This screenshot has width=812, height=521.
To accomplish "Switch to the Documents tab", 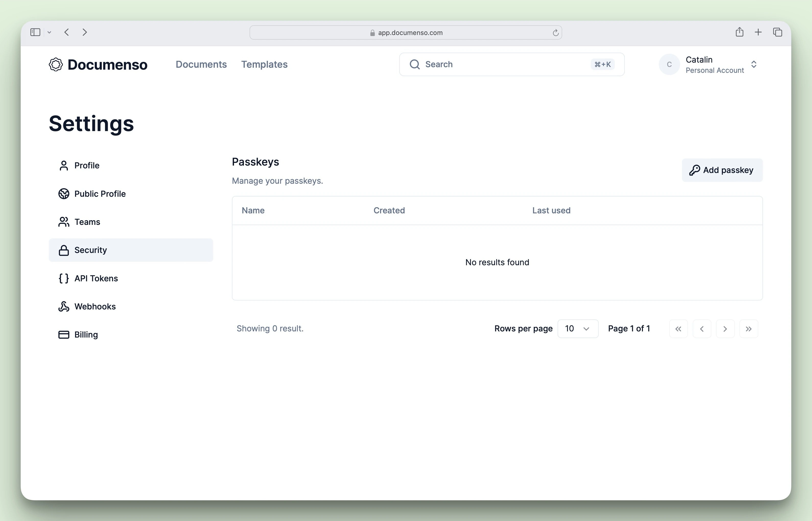I will pyautogui.click(x=201, y=64).
